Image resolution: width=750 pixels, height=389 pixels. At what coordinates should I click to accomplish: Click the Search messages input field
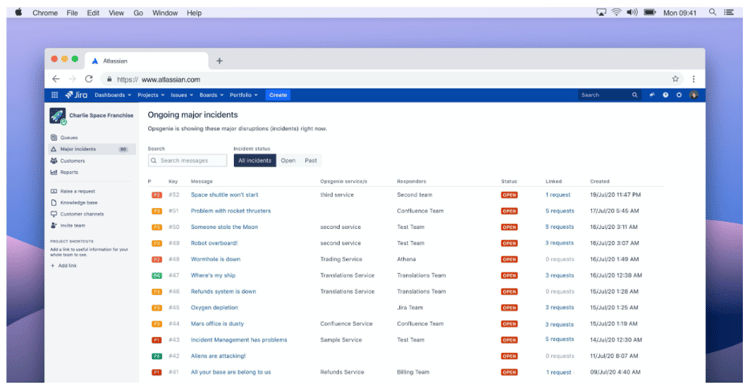(188, 161)
